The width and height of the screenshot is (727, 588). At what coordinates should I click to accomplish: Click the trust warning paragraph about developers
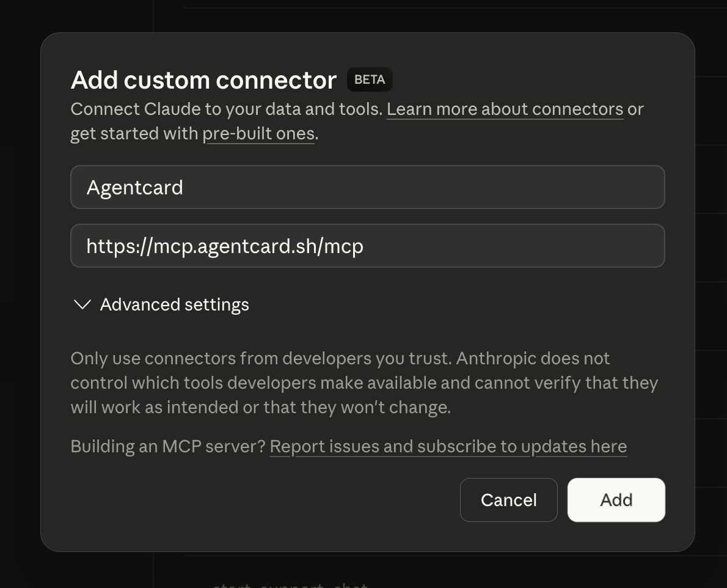click(x=364, y=383)
